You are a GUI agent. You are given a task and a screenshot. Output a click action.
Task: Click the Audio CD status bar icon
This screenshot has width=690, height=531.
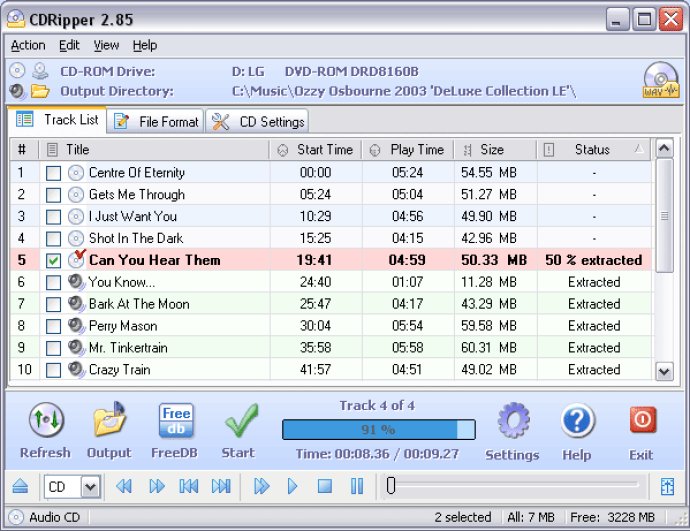click(16, 517)
